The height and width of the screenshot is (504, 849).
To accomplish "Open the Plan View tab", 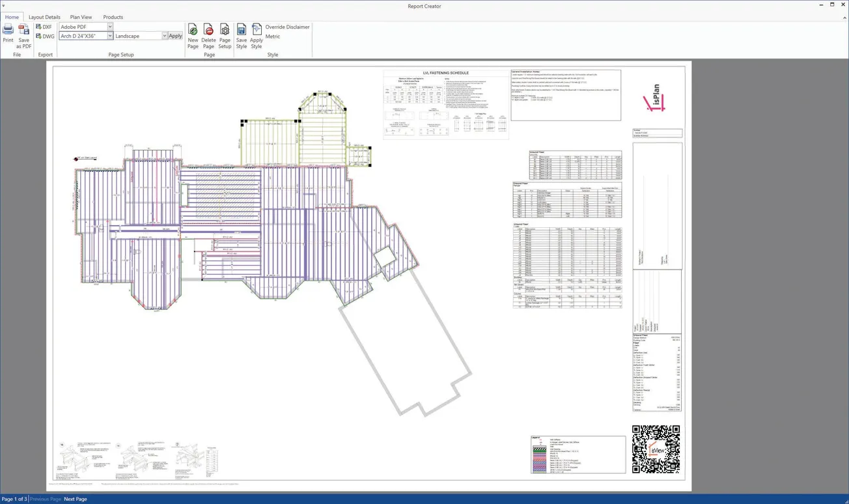I will click(x=81, y=17).
